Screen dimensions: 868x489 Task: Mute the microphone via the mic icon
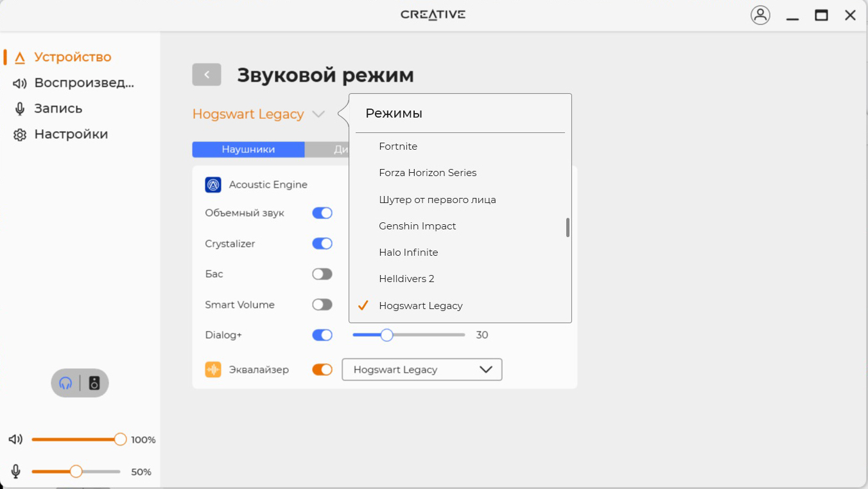[x=16, y=472]
